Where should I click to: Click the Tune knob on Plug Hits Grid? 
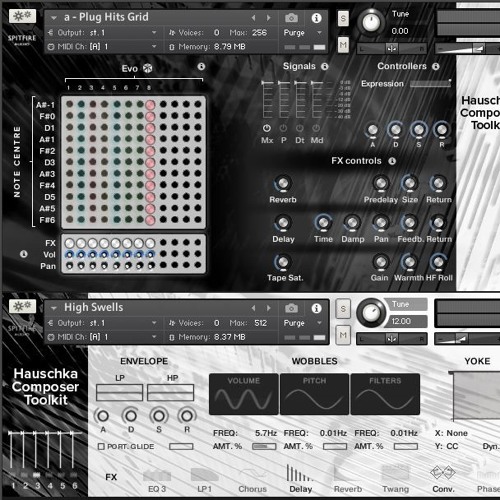[371, 22]
